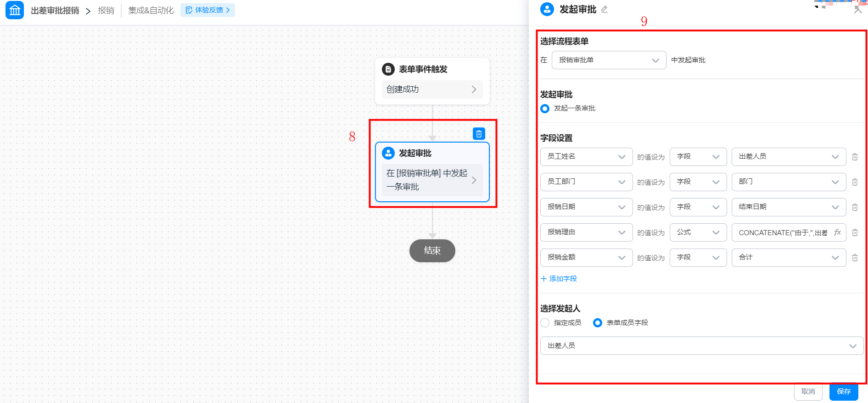Open the 报销审批单 form dropdown
This screenshot has width=868, height=403.
609,60
